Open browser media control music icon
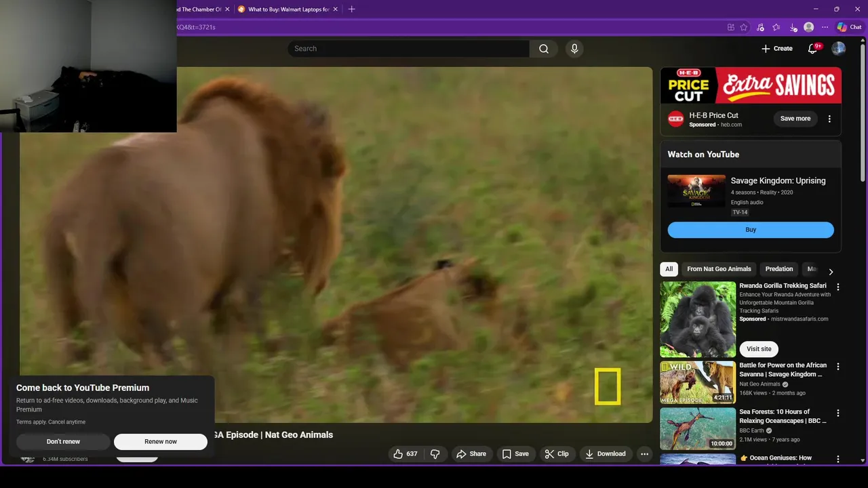 click(x=760, y=27)
